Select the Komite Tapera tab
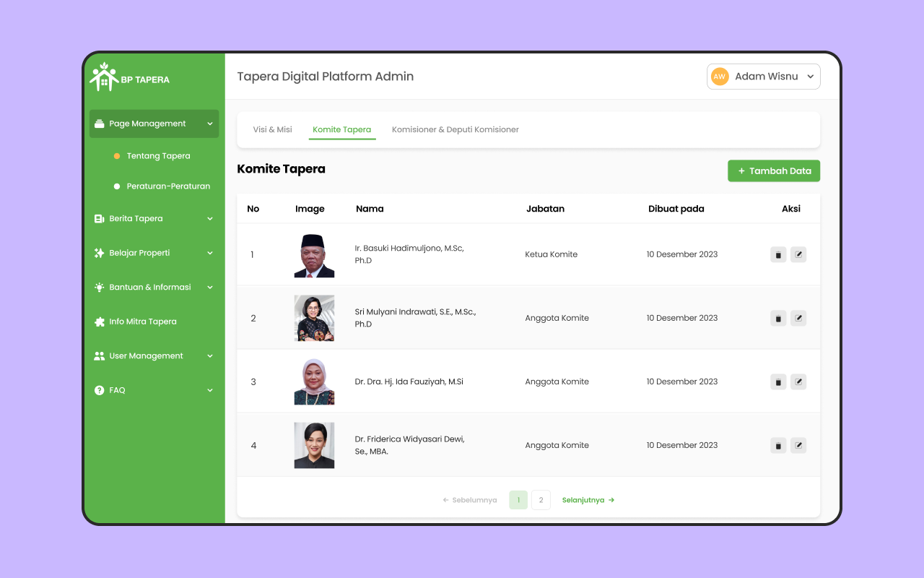 (x=341, y=130)
